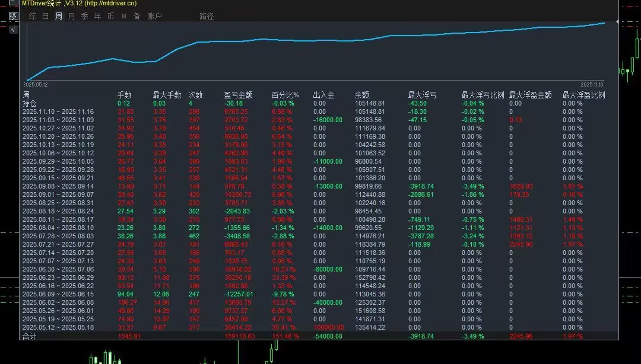Click the -40000.00 withdrawal cell
The width and height of the screenshot is (641, 364).
tap(328, 303)
